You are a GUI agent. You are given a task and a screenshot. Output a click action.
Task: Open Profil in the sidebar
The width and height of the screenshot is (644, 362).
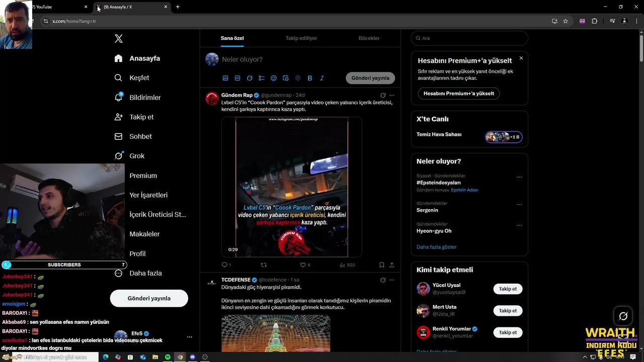137,253
